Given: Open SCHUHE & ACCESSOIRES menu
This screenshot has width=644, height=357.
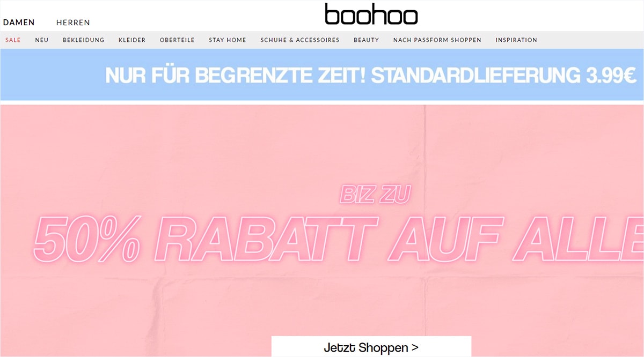Looking at the screenshot, I should (x=300, y=40).
